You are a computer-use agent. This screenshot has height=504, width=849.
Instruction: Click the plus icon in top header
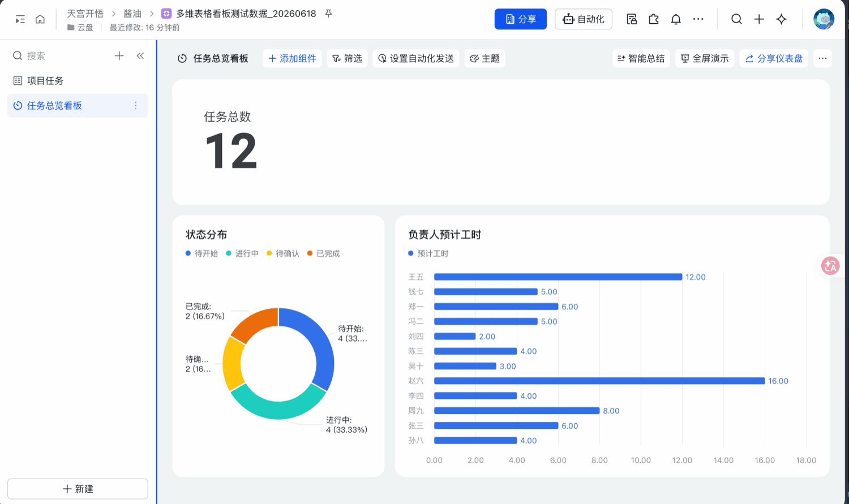click(x=759, y=19)
